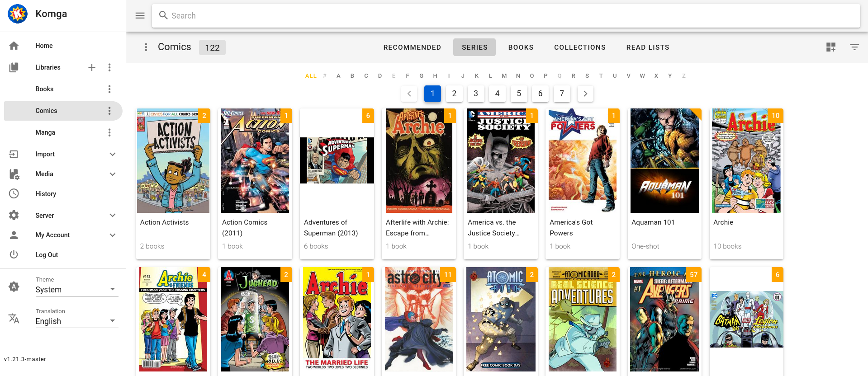This screenshot has height=376, width=868.
Task: Switch to the Books tab
Action: (x=521, y=47)
